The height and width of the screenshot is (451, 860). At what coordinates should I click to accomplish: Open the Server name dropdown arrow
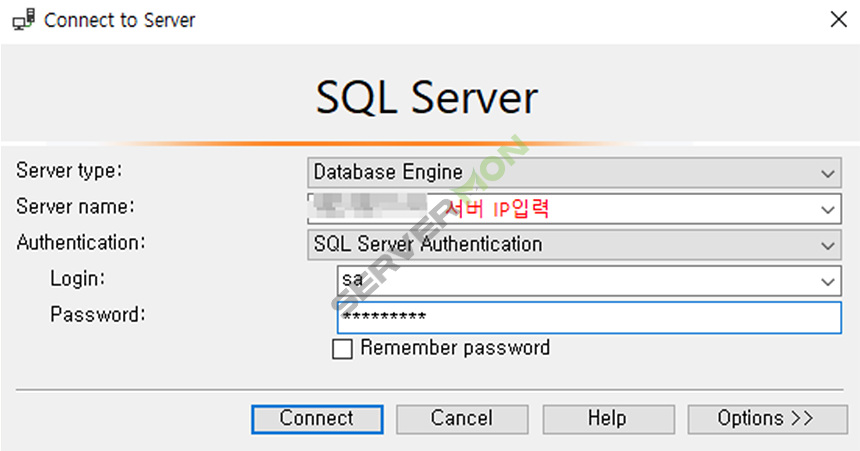(828, 209)
